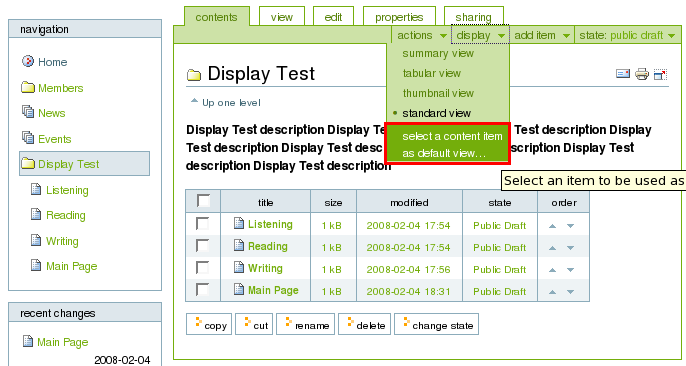Screen dimensions: 686x366
Task: Click the News icon in navigation
Action: tap(28, 112)
